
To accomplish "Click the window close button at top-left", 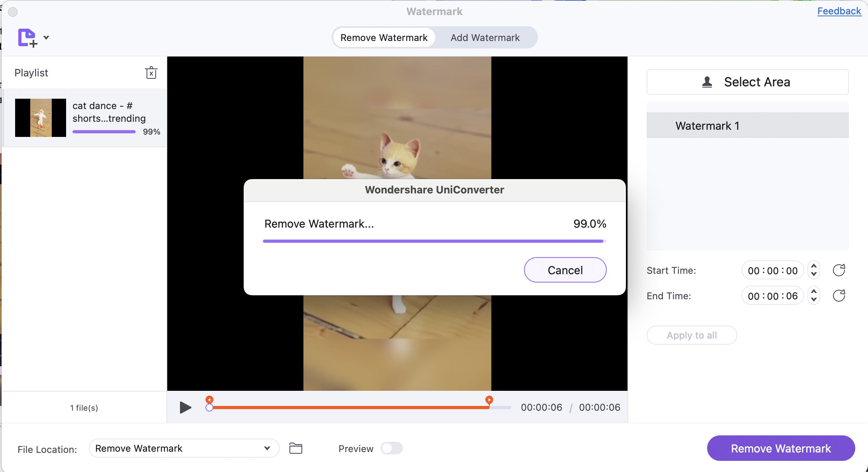I will click(x=13, y=12).
